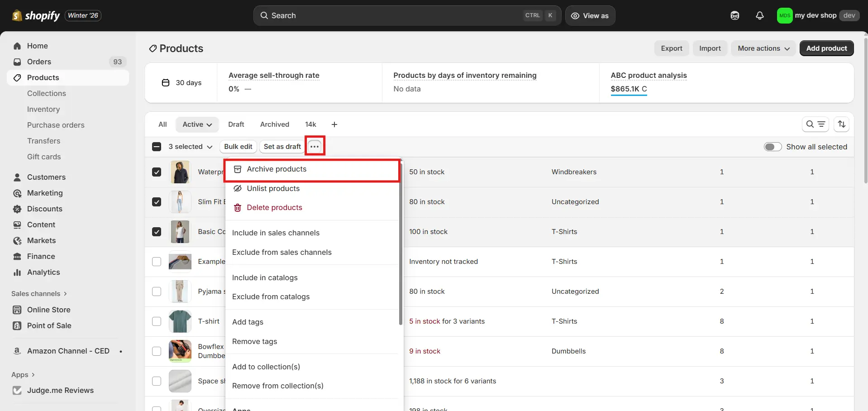Create a new view with the plus icon
868x411 pixels.
pyautogui.click(x=334, y=124)
